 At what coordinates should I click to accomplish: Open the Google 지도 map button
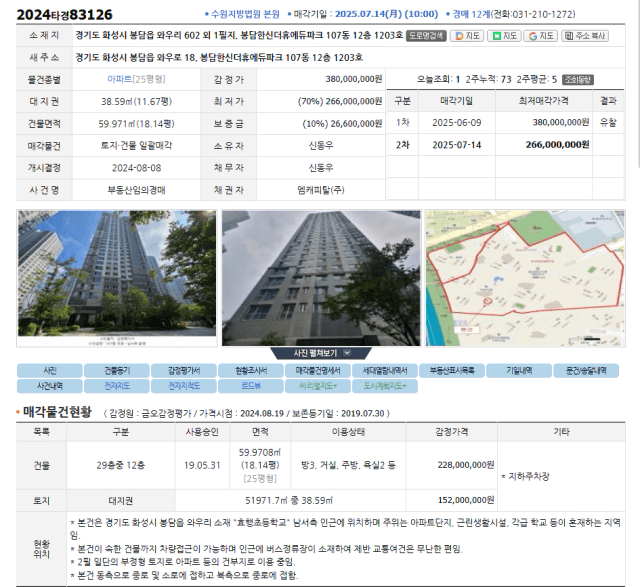pyautogui.click(x=541, y=36)
